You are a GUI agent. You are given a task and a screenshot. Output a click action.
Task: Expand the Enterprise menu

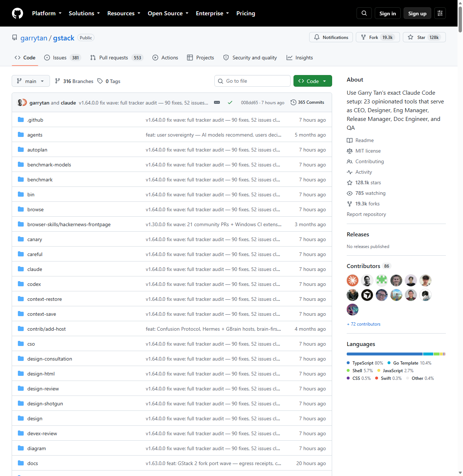213,13
